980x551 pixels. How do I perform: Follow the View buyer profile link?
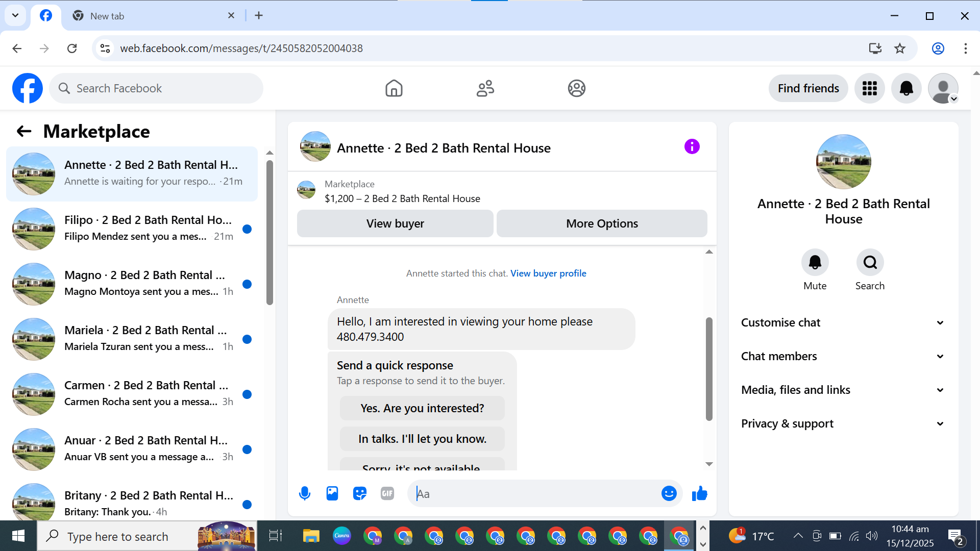coord(548,273)
